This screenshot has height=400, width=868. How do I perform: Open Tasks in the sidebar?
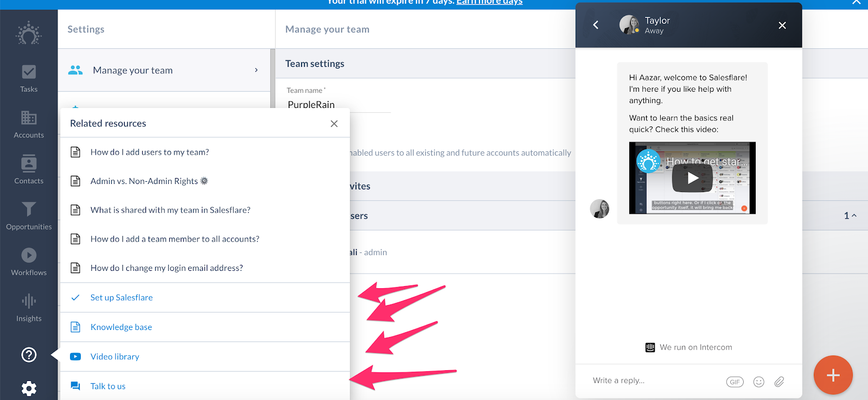click(x=29, y=78)
